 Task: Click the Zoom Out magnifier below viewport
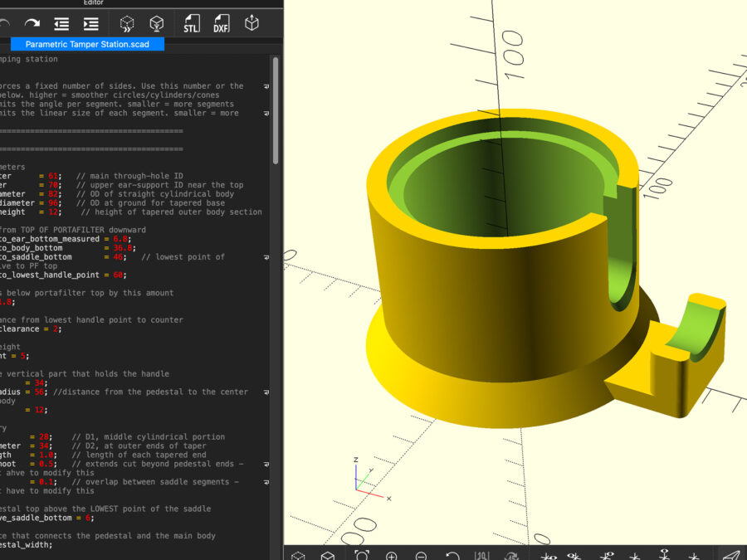[x=421, y=555]
